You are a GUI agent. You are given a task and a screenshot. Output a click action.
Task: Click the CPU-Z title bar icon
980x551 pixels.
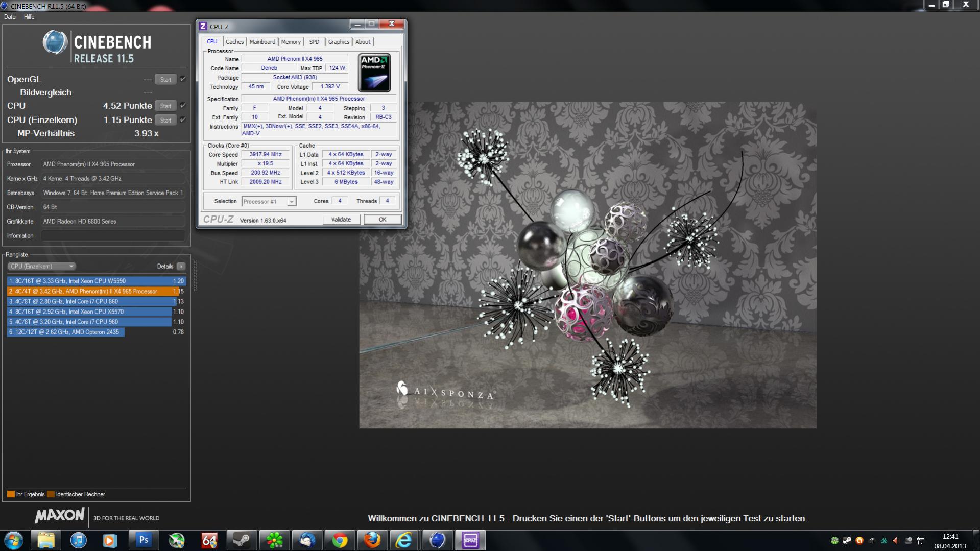[203, 26]
